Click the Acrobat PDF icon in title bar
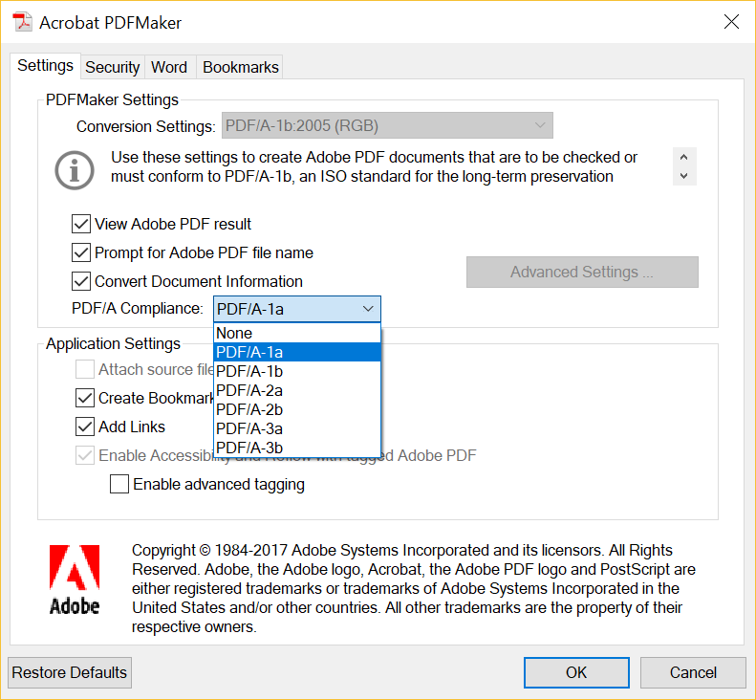756x700 pixels. [x=22, y=22]
